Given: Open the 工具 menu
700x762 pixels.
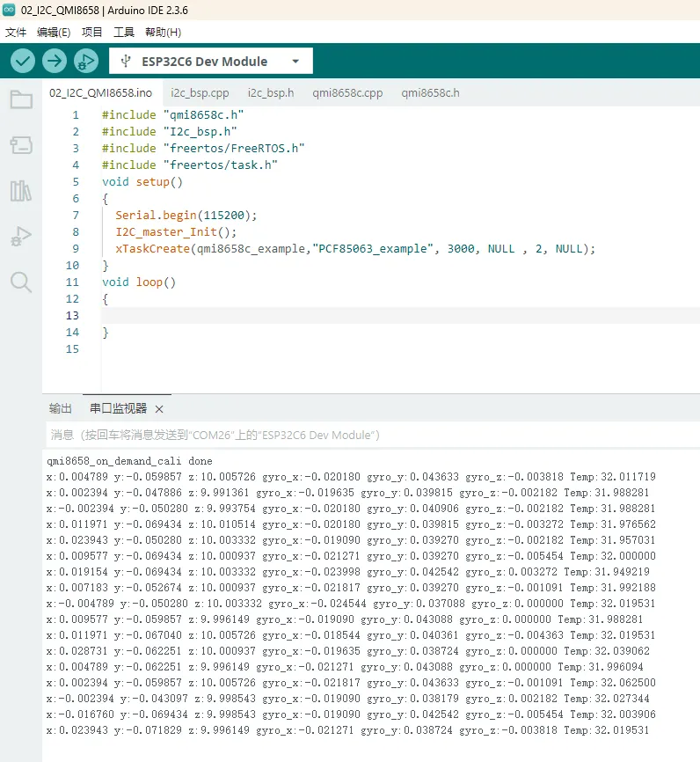Looking at the screenshot, I should (x=124, y=33).
